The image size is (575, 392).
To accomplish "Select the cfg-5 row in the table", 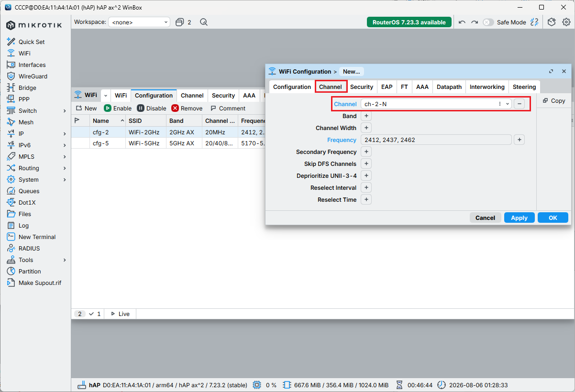I will 168,143.
